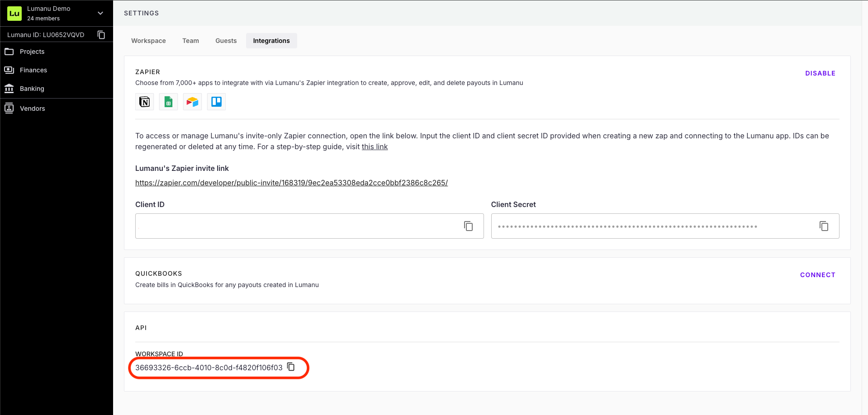Click the Trello app icon
The image size is (868, 415).
tap(216, 102)
